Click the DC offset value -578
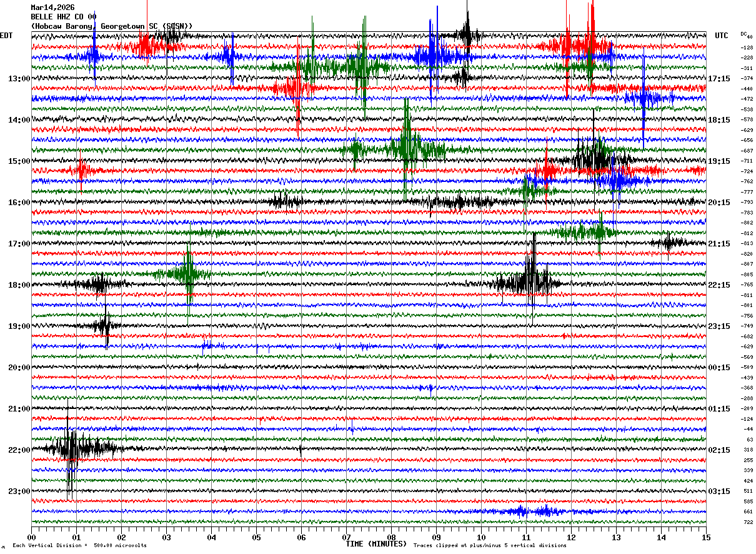 click(x=747, y=119)
